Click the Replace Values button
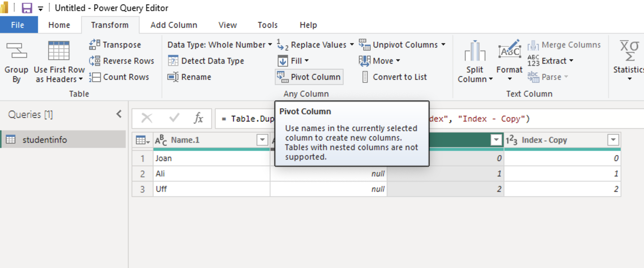 pos(312,45)
